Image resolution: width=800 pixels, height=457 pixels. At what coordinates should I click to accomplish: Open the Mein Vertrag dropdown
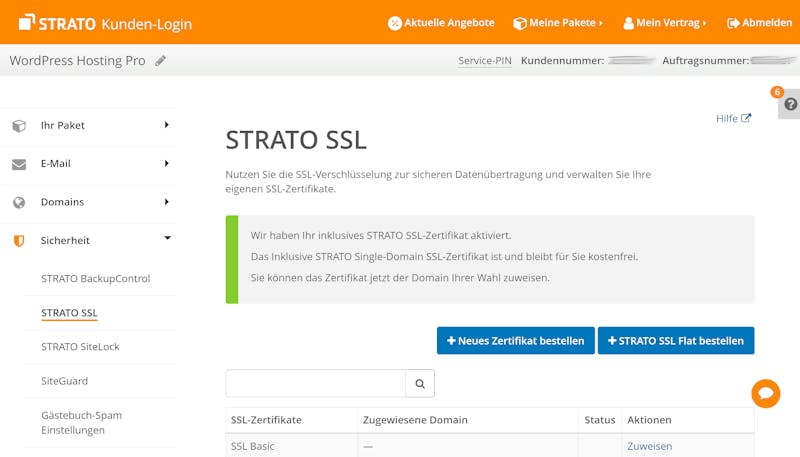665,23
